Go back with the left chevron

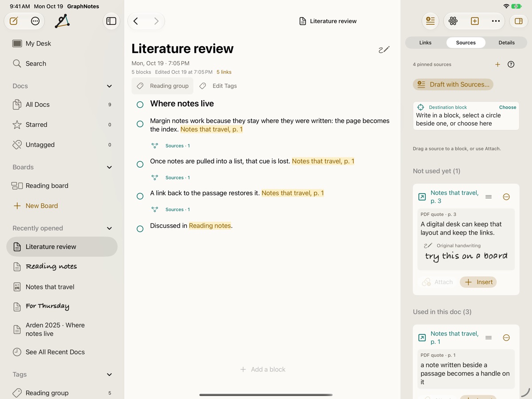pyautogui.click(x=136, y=21)
